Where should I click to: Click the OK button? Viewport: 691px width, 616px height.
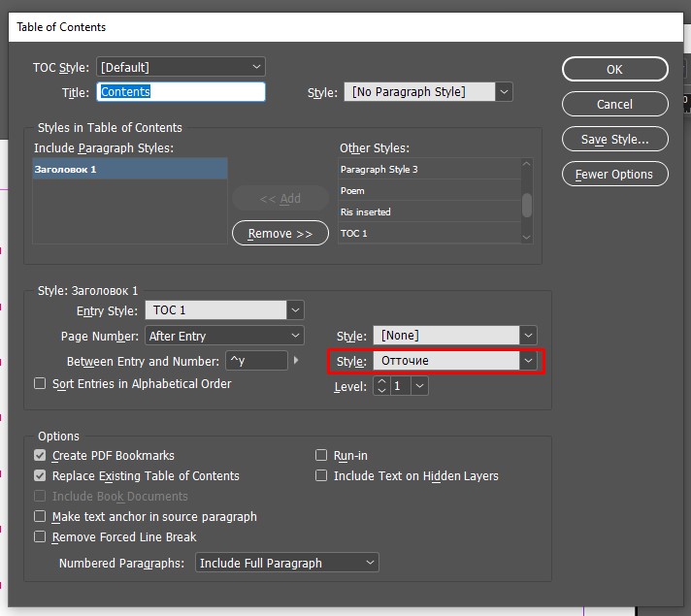point(614,69)
